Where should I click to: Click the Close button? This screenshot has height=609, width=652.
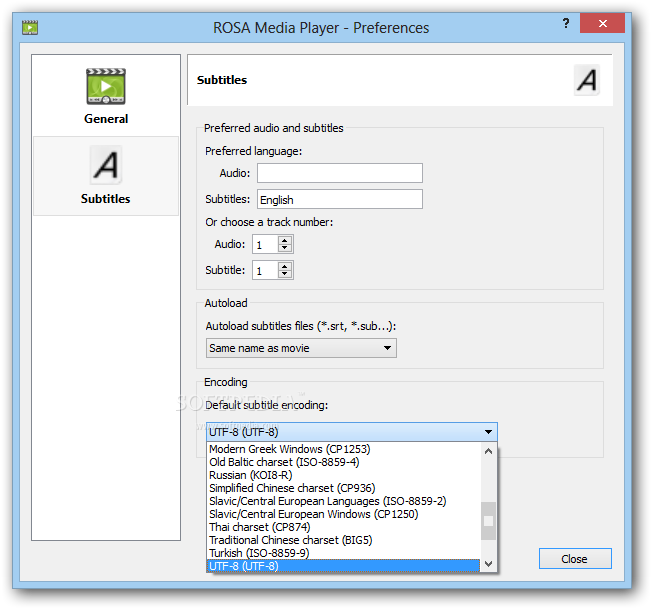575,559
